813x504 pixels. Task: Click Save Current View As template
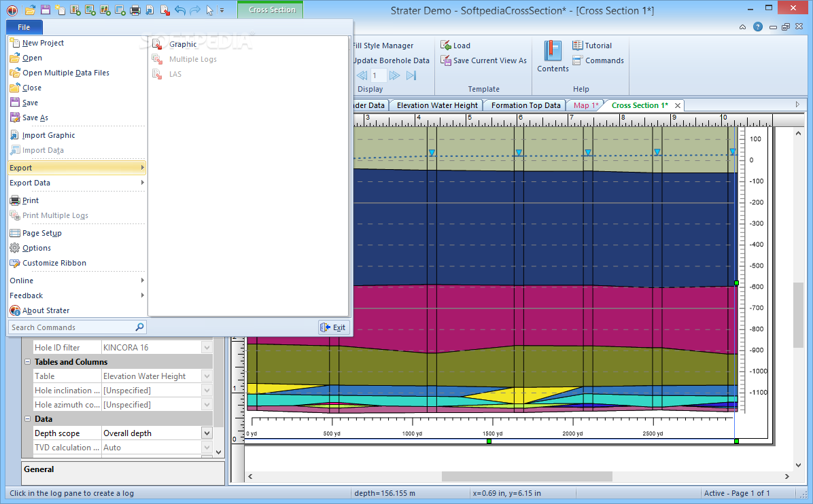click(x=483, y=60)
